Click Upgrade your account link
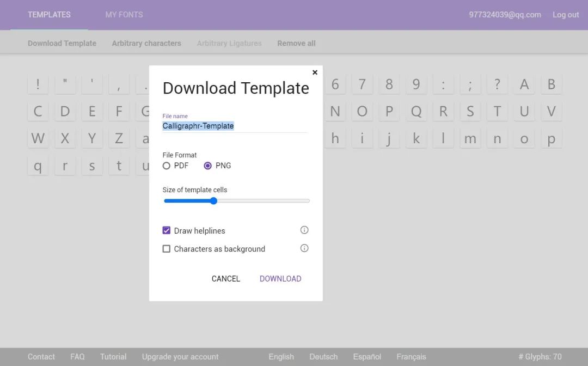The height and width of the screenshot is (366, 588). (x=180, y=357)
